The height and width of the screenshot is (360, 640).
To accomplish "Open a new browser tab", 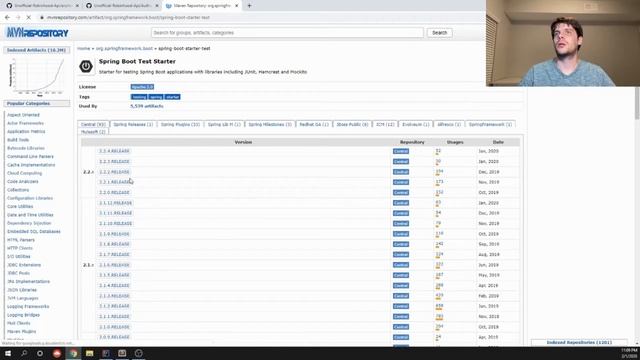I will tap(249, 6).
